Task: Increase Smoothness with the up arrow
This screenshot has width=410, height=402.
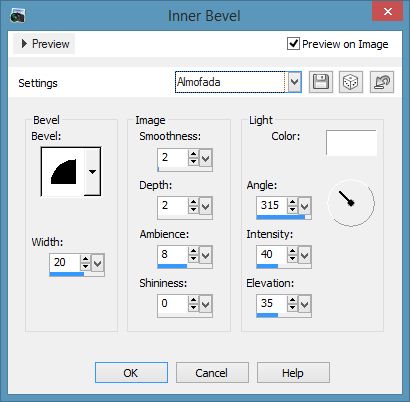Action: 193,154
